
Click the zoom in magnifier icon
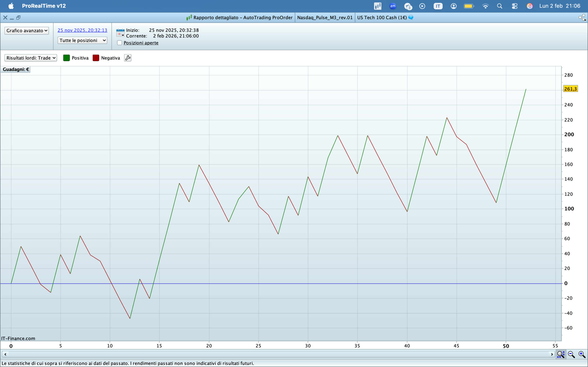582,354
